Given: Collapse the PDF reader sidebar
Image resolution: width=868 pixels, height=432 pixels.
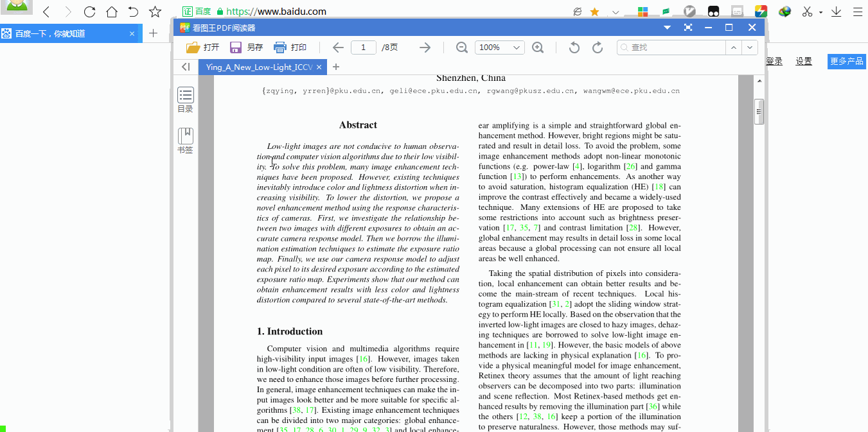Looking at the screenshot, I should coord(186,67).
